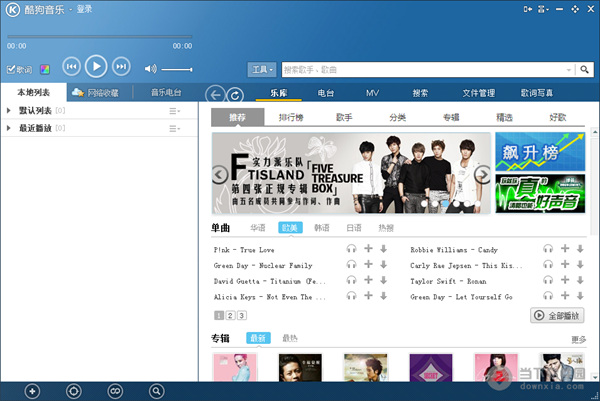The image size is (600, 401).
Task: Add David Guetta - Titanium to playlist
Action: (368, 280)
